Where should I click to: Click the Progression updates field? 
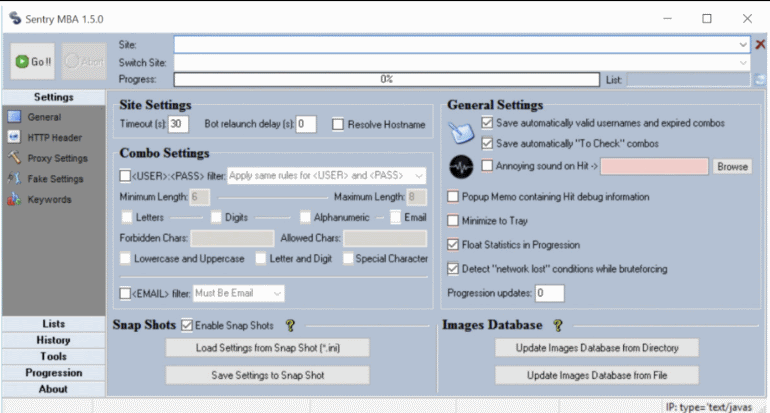pyautogui.click(x=550, y=293)
